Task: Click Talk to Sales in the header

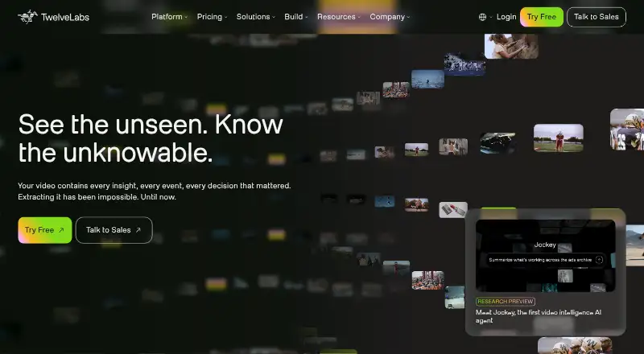Action: (x=597, y=17)
